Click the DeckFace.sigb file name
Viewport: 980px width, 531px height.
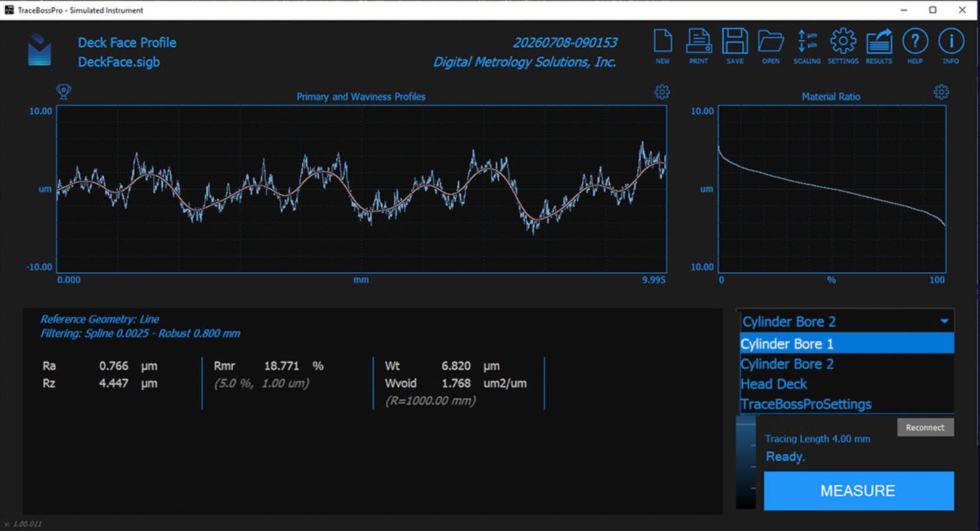coord(119,62)
